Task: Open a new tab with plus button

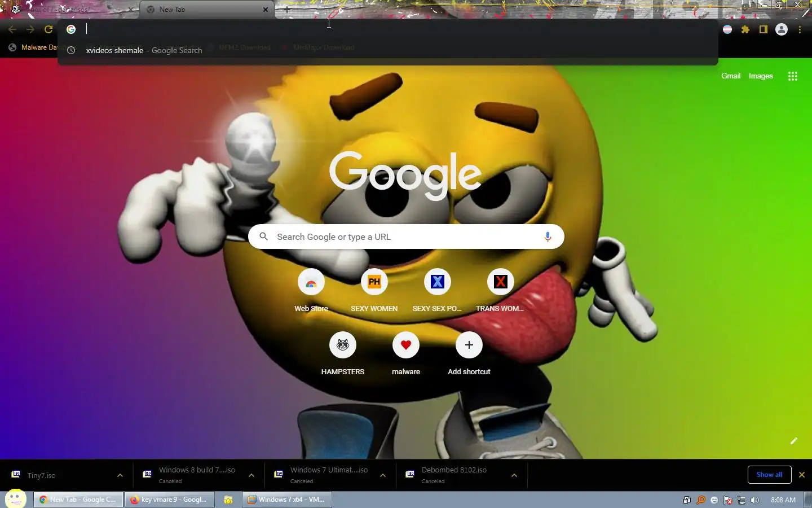Action: click(x=287, y=10)
